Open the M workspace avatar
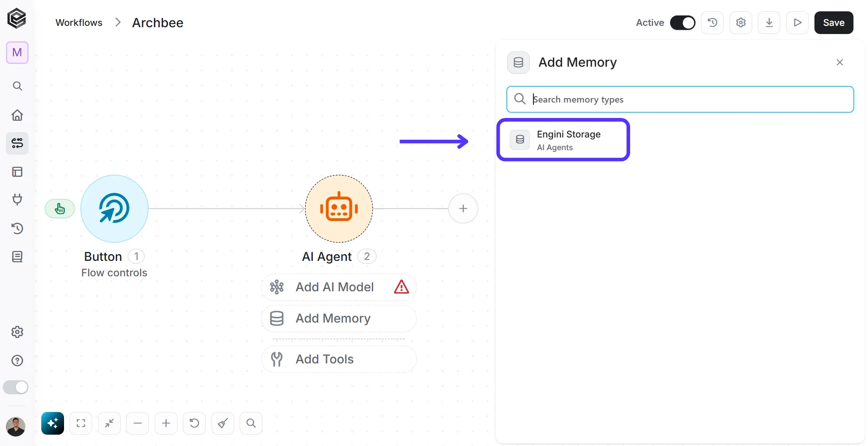The image size is (868, 446). click(17, 53)
